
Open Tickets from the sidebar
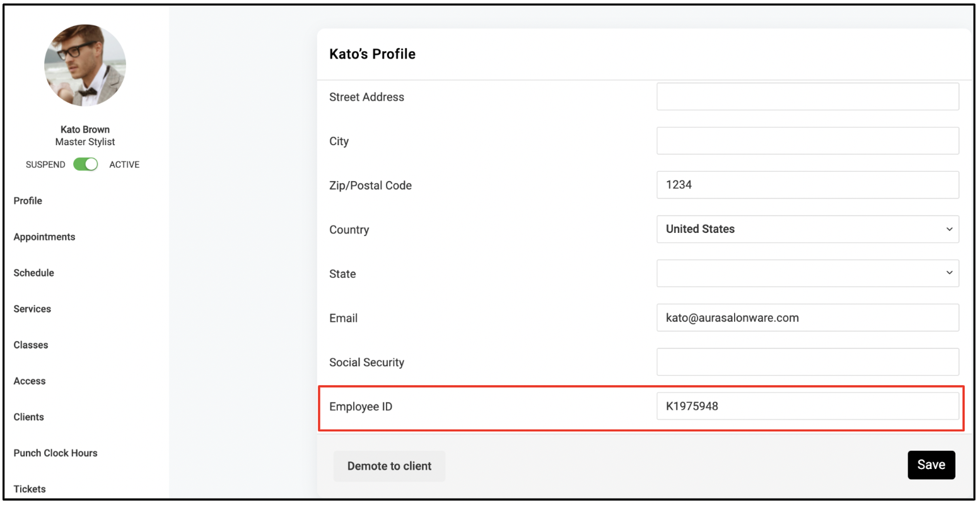point(30,489)
